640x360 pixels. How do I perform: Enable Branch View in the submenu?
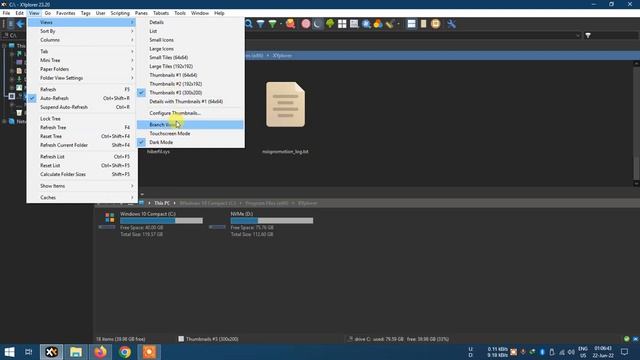(x=190, y=124)
